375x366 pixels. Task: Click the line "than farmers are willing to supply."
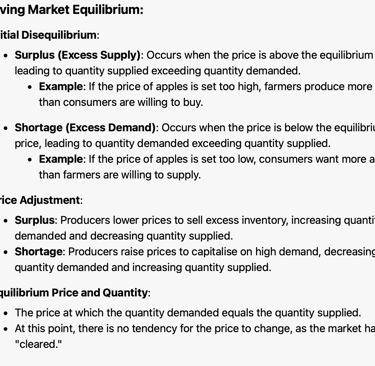click(x=120, y=175)
